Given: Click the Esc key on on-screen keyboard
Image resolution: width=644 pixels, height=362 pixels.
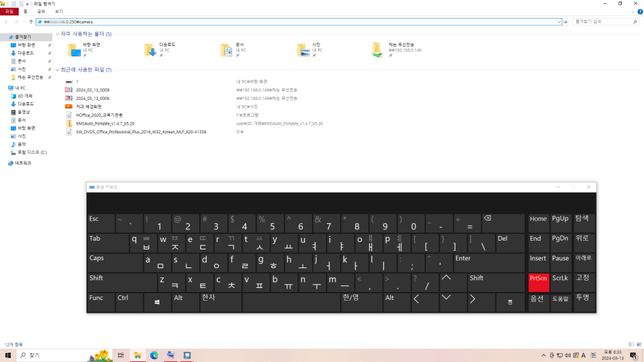Looking at the screenshot, I should point(101,223).
